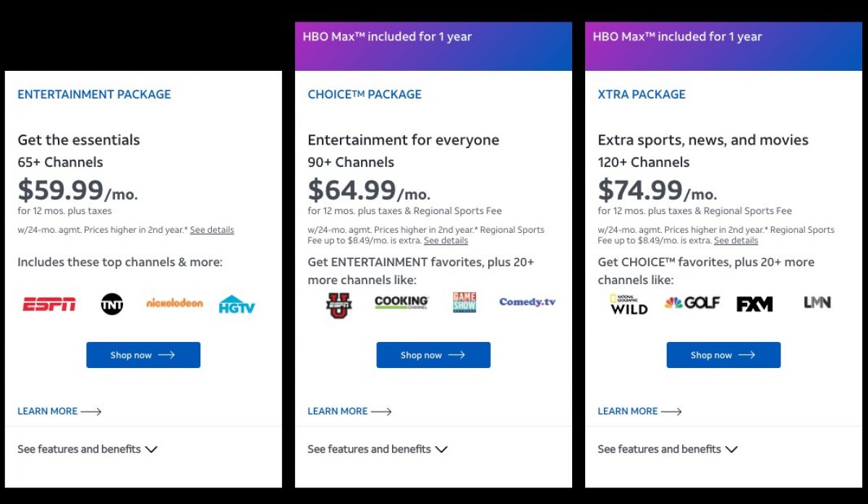Click the ESPNU channel logo

(339, 304)
